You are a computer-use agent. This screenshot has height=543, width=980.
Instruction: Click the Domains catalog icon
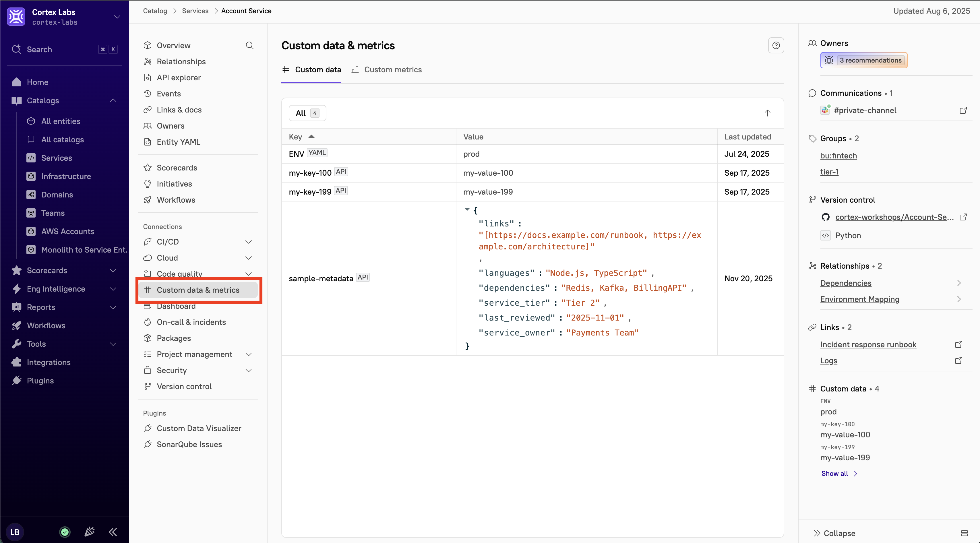tap(31, 195)
